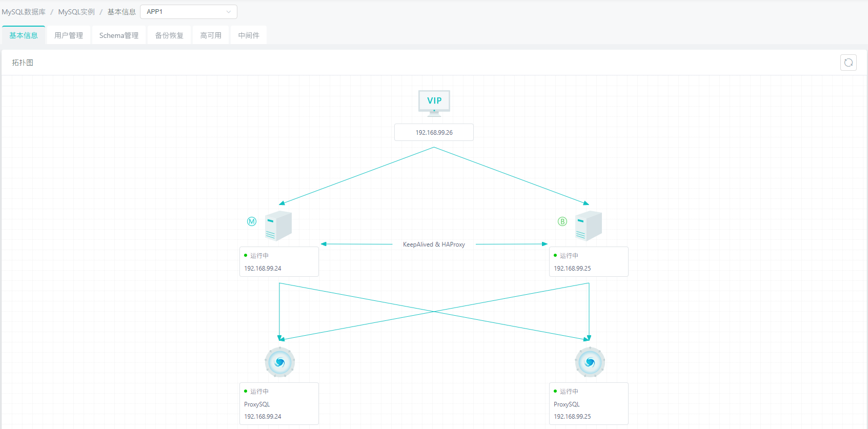
Task: Select the backup server icon
Action: [x=588, y=226]
